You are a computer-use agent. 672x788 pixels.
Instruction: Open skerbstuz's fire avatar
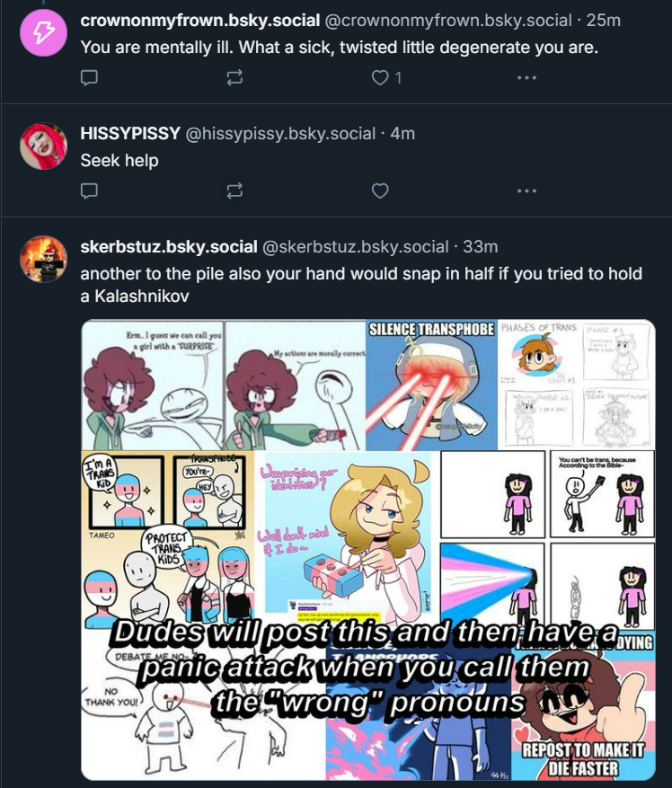click(44, 259)
